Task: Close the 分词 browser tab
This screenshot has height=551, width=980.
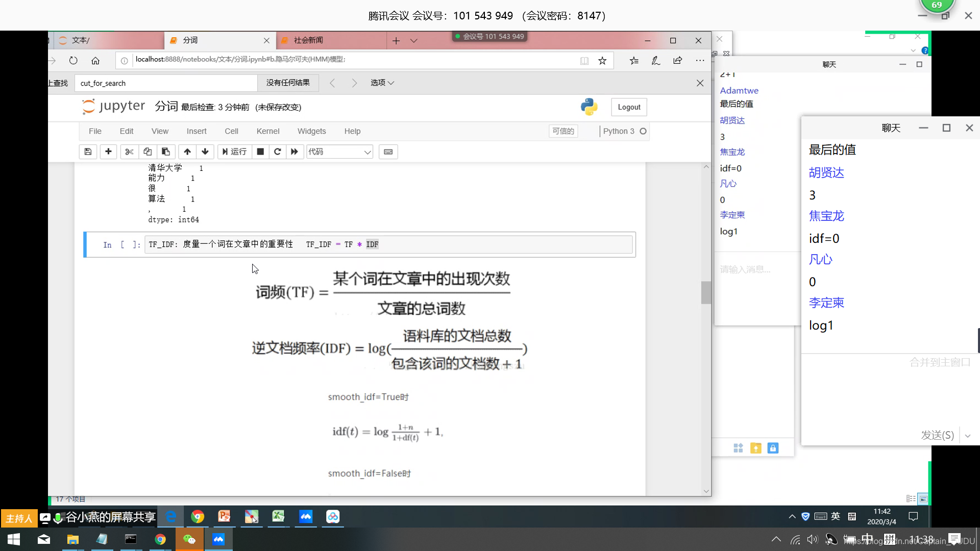Action: tap(266, 40)
